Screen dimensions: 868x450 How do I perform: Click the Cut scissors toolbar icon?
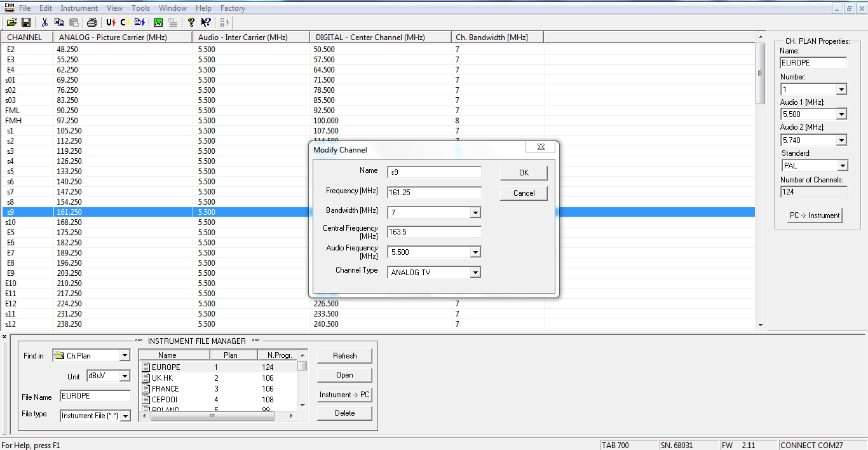[x=45, y=22]
